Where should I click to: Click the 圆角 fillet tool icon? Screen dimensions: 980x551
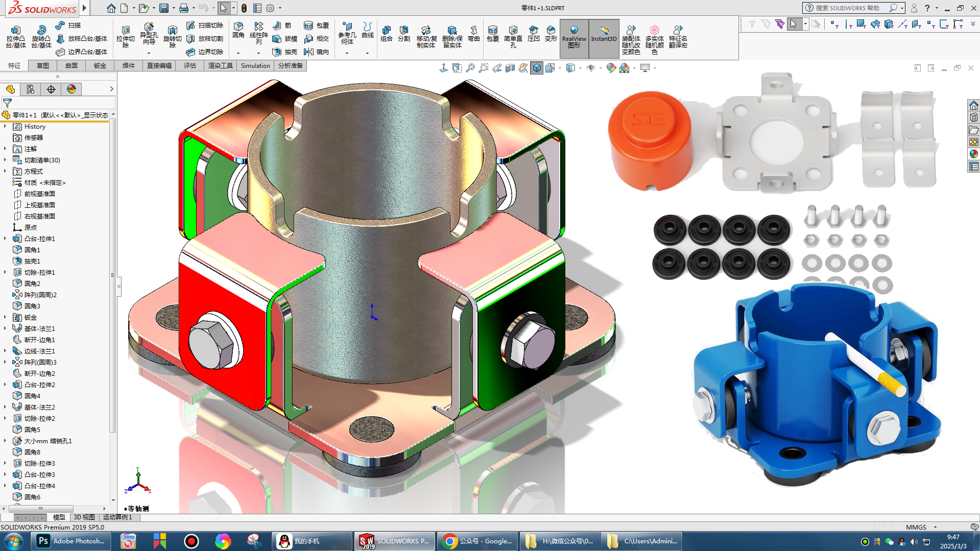(238, 30)
